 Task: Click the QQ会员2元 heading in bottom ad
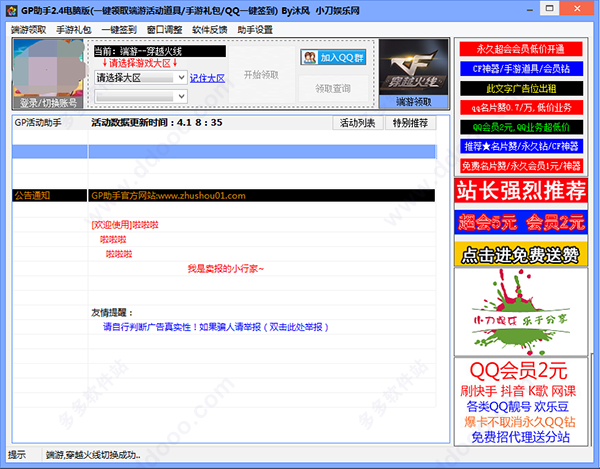click(518, 370)
